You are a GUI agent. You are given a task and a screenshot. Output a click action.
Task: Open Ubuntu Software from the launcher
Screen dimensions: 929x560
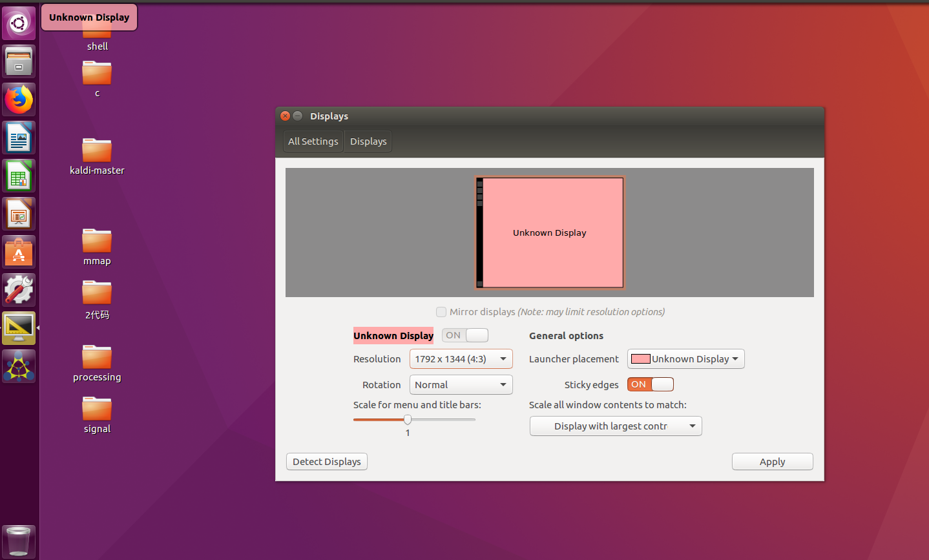19,252
